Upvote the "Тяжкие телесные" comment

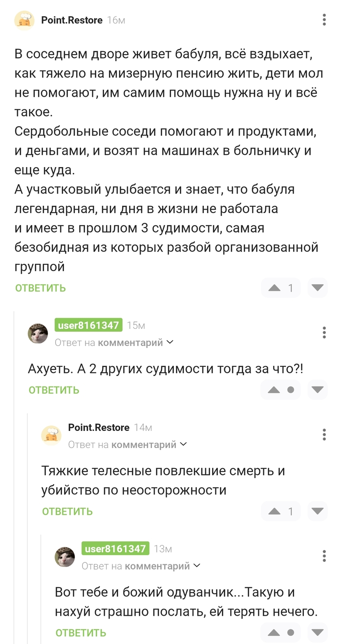click(x=275, y=512)
